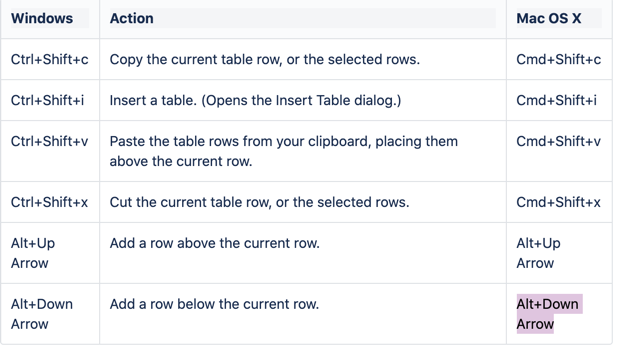
Task: Click the highlighted Alt+Down Arrow text
Action: point(547,314)
